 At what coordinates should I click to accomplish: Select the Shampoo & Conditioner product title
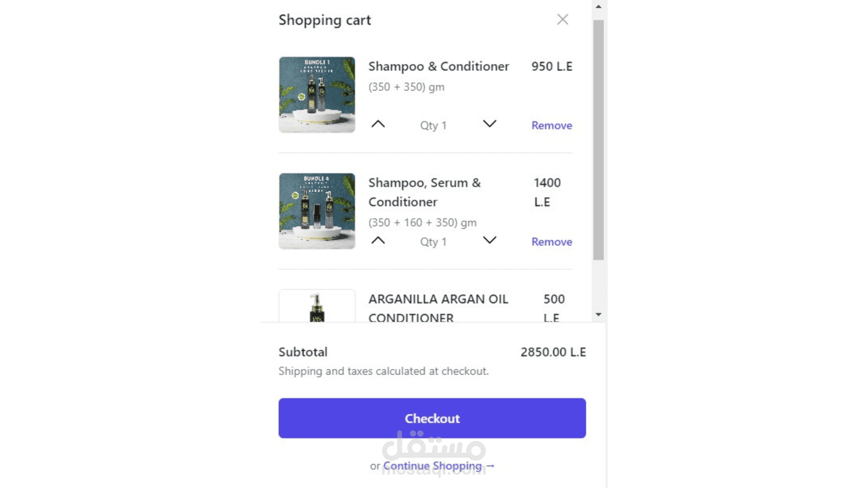(439, 66)
